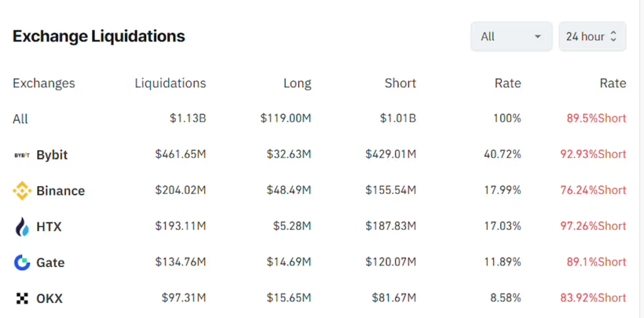644x318 pixels.
Task: Open the Bybit exchange name link
Action: [52, 155]
